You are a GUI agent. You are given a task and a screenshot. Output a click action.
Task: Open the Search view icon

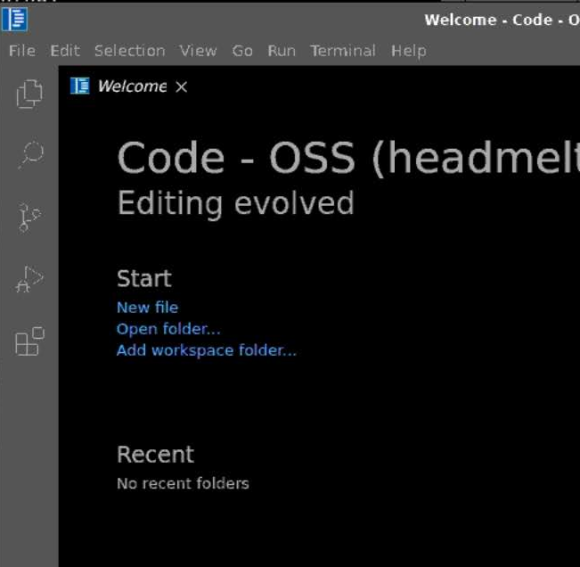[30, 155]
